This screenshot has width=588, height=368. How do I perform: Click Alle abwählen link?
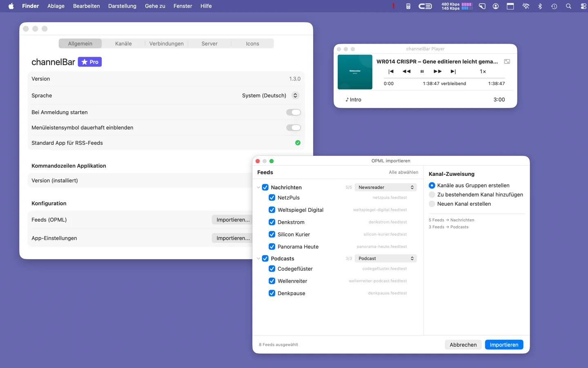click(x=403, y=173)
